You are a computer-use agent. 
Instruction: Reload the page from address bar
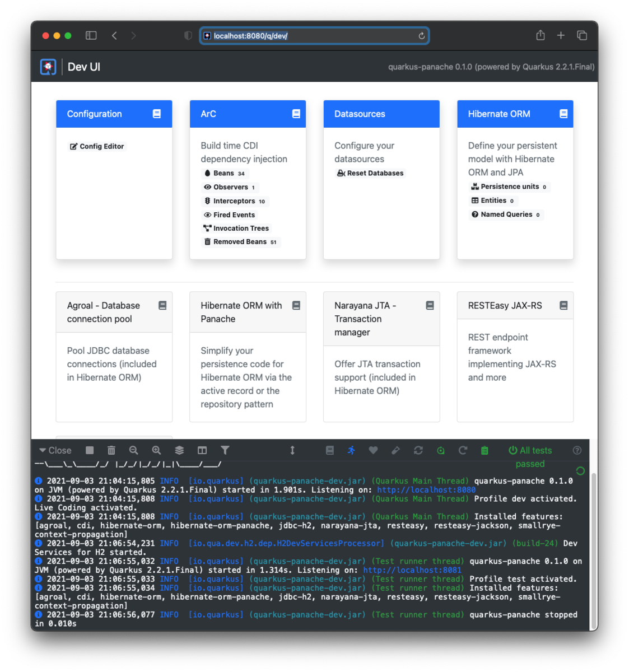click(421, 36)
